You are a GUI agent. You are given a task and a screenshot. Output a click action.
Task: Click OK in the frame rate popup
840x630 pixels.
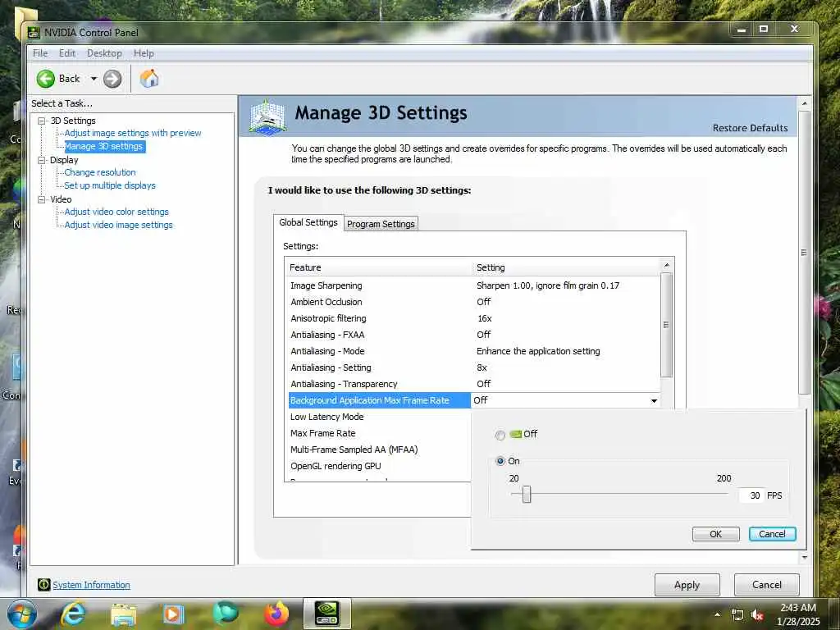point(715,533)
